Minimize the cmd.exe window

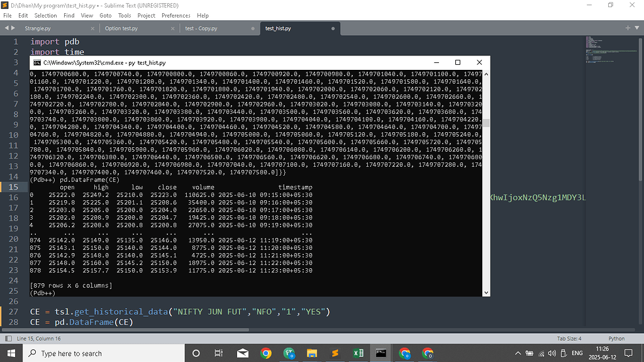pos(436,62)
